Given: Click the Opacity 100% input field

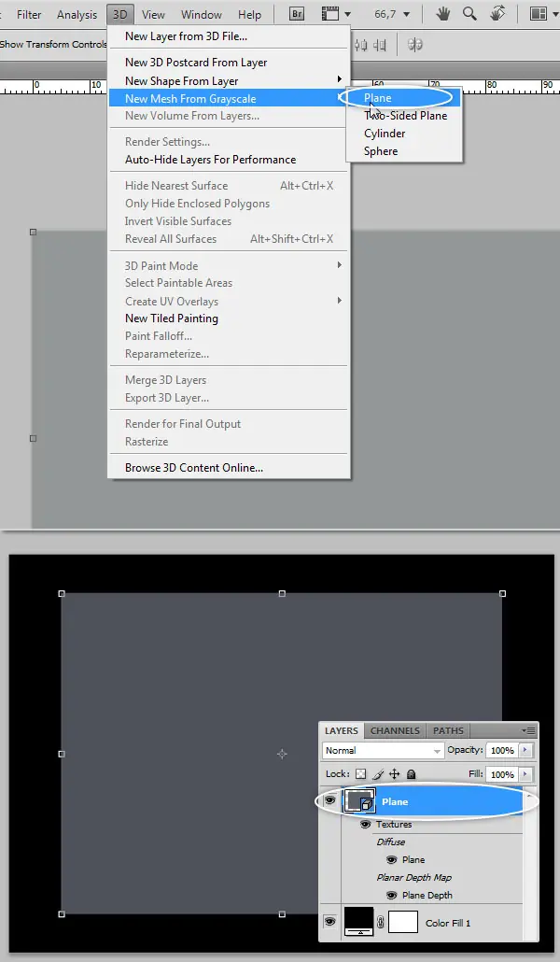Looking at the screenshot, I should coord(502,750).
